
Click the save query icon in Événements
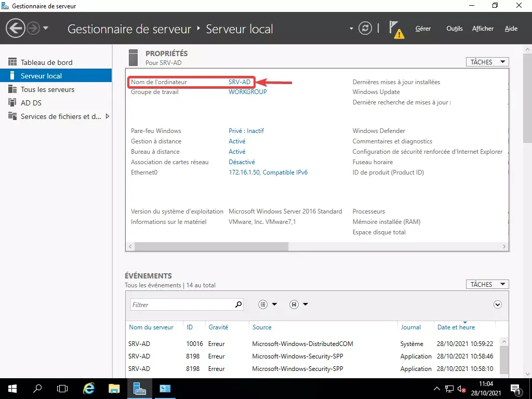[x=293, y=304]
